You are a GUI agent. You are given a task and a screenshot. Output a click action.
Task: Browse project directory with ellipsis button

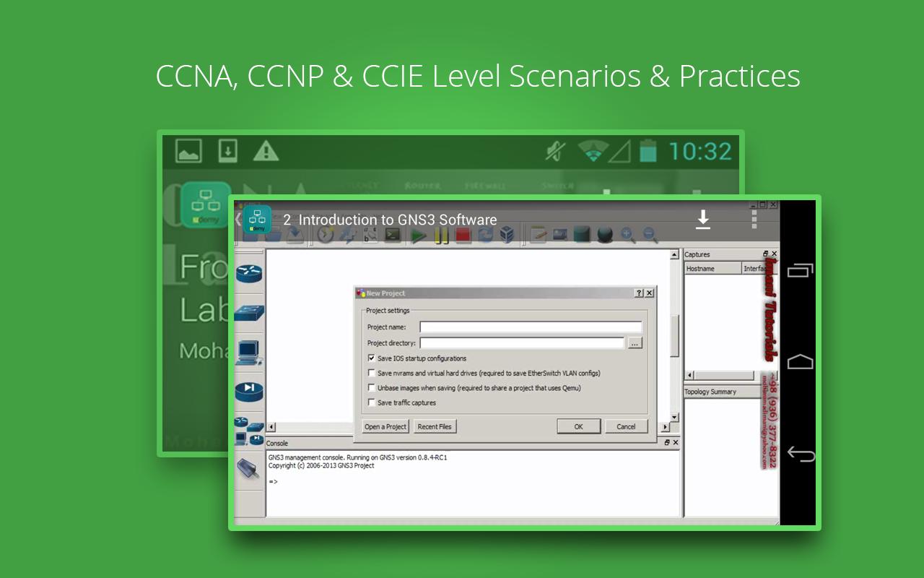click(635, 342)
